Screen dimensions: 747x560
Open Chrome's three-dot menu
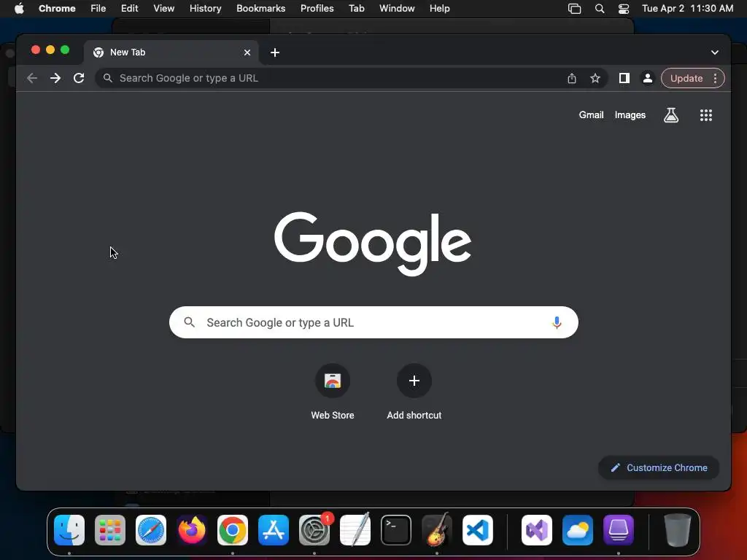pyautogui.click(x=715, y=78)
